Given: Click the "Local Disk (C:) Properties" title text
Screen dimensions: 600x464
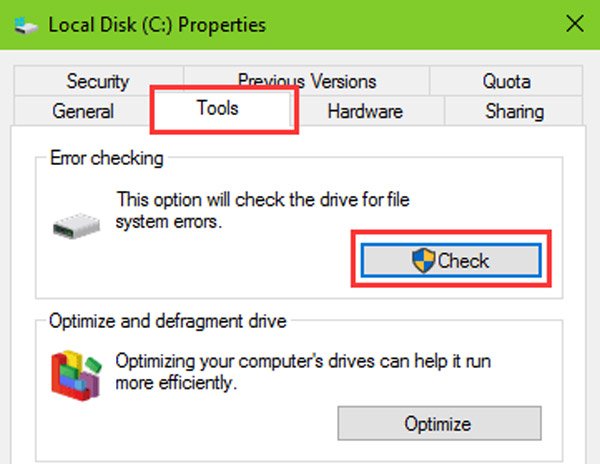Looking at the screenshot, I should click(x=155, y=22).
